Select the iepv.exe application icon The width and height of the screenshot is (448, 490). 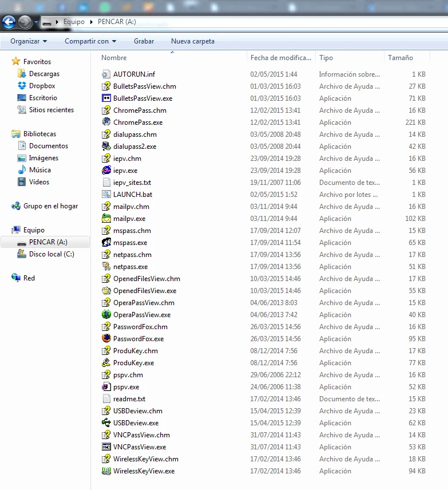[x=106, y=170]
